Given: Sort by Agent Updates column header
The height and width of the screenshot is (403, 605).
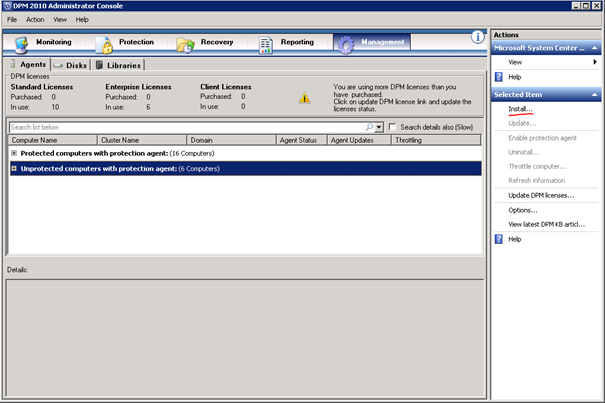Looking at the screenshot, I should coord(359,140).
